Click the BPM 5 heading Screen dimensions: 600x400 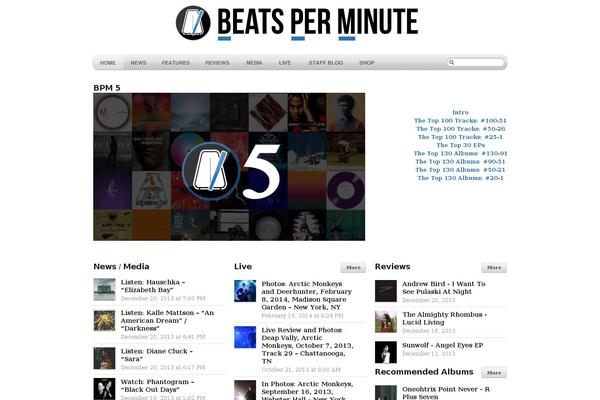coord(107,88)
